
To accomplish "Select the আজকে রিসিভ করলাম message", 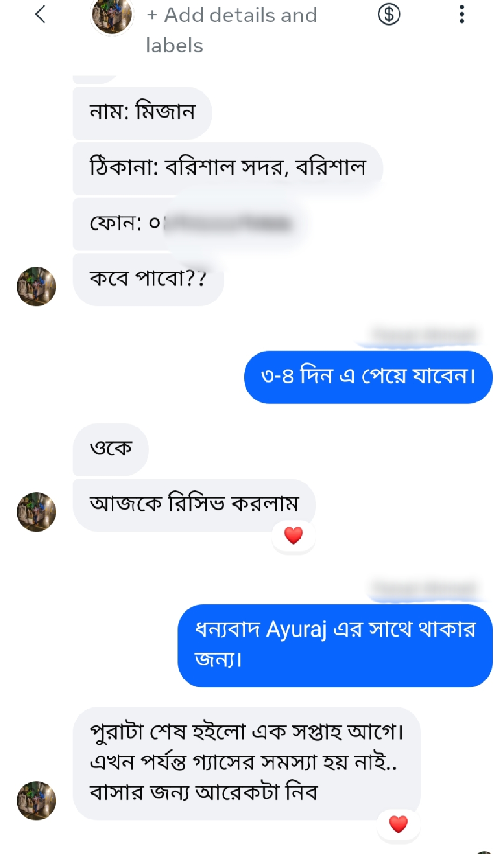I will pyautogui.click(x=194, y=504).
